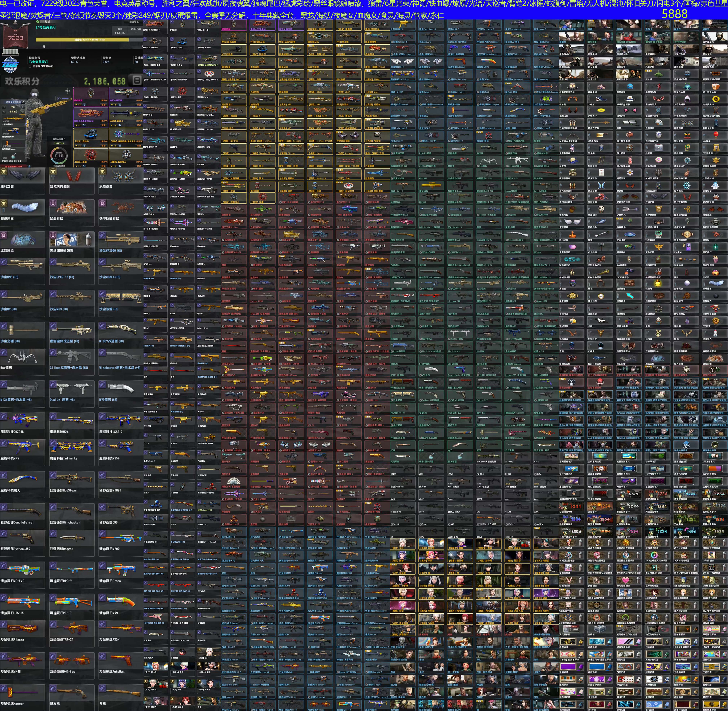Screen dimensions: 728x711
Task: Choose the 虚空破碎改进型 (+8) weapon
Action: [x=72, y=335]
